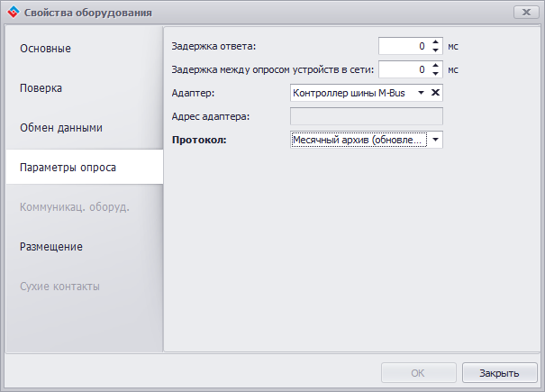Increase Задержка ответа with the up arrow

click(436, 41)
